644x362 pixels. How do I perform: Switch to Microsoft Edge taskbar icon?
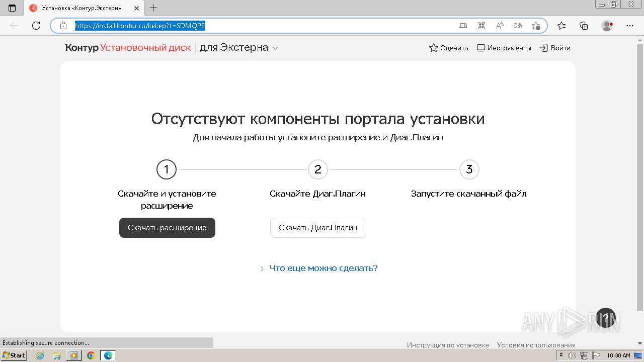point(108,355)
